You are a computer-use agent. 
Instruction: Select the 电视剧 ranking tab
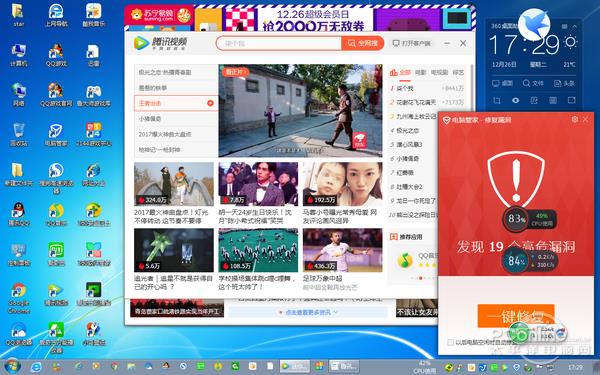(x=439, y=72)
